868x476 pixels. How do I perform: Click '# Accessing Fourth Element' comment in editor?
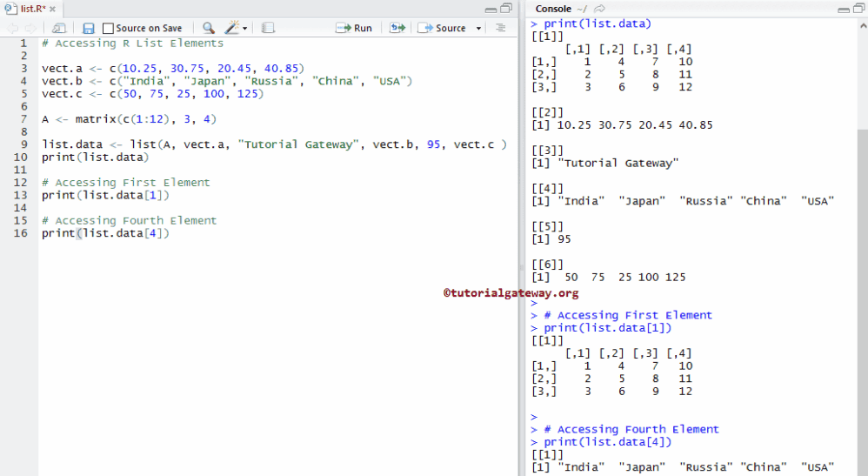(x=129, y=220)
